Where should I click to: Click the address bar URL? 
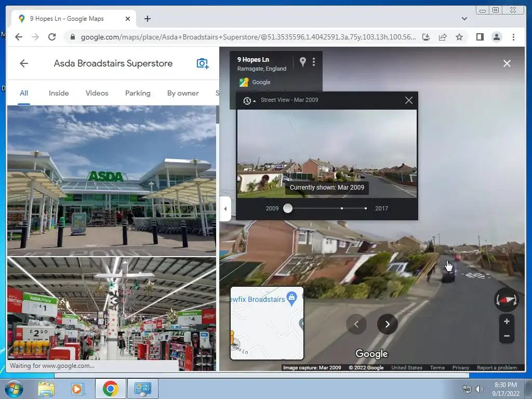pos(248,37)
